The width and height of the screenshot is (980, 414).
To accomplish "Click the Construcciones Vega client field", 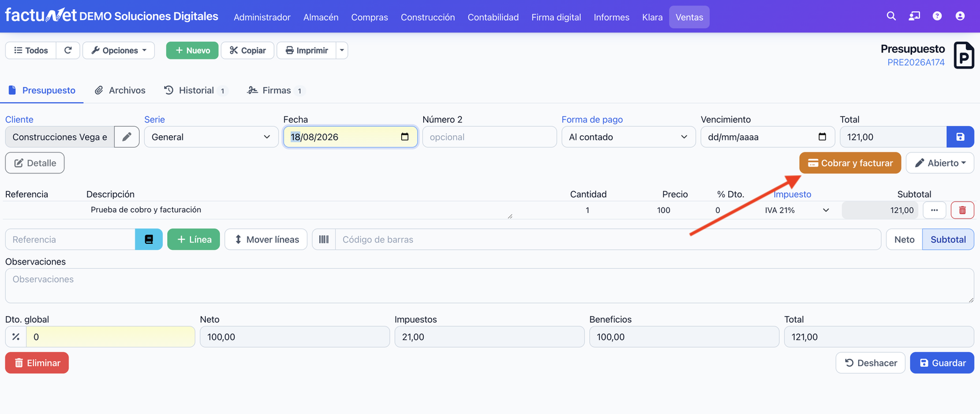I will [x=60, y=137].
